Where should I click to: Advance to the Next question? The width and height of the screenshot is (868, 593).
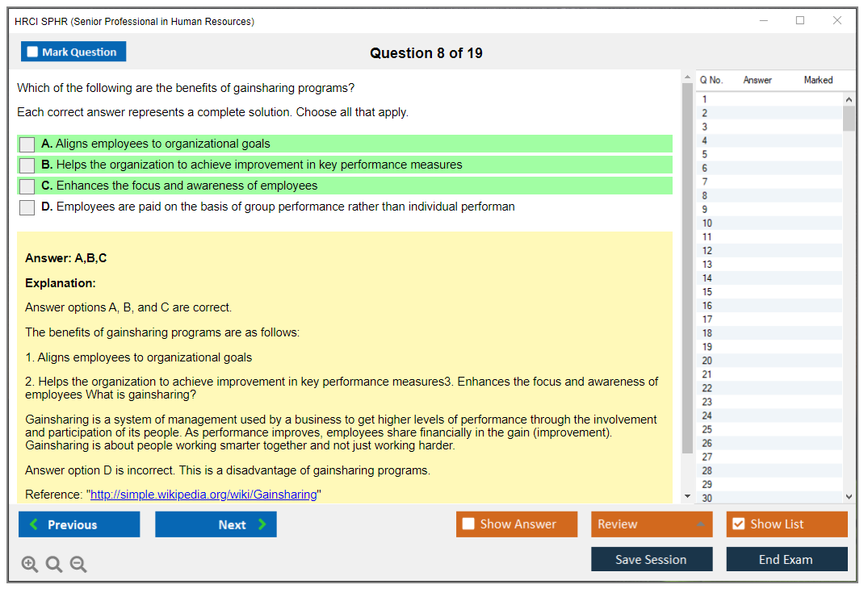click(216, 524)
